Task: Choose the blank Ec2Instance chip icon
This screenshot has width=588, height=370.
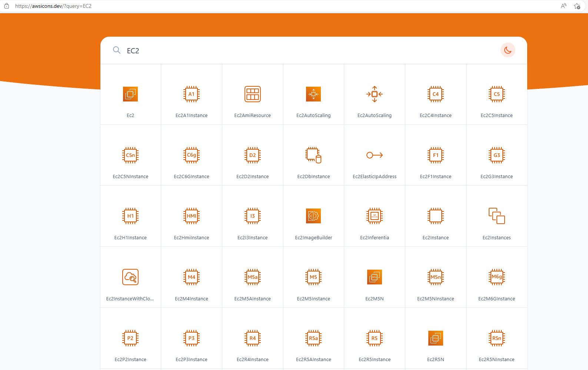Action: pyautogui.click(x=436, y=216)
